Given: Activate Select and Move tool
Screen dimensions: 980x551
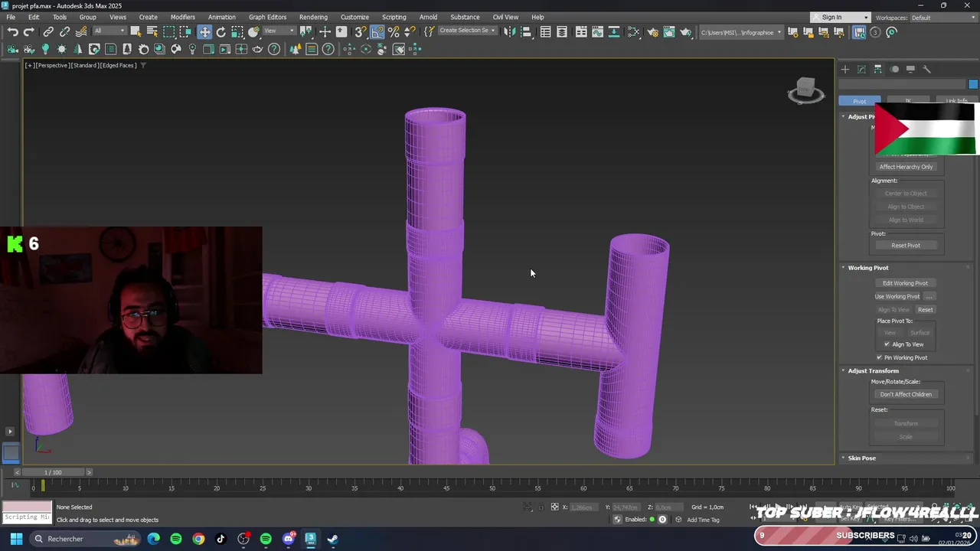Looking at the screenshot, I should tap(204, 32).
